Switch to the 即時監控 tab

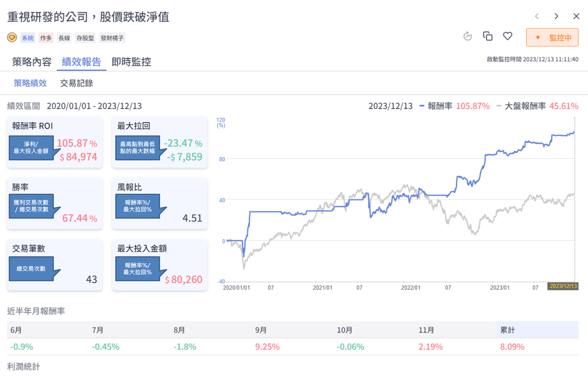(131, 62)
